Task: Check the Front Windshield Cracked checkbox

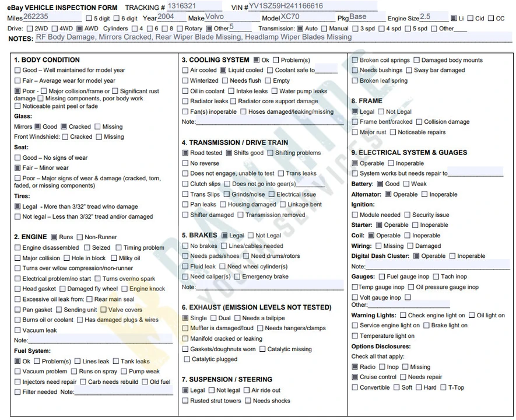Action: point(65,136)
